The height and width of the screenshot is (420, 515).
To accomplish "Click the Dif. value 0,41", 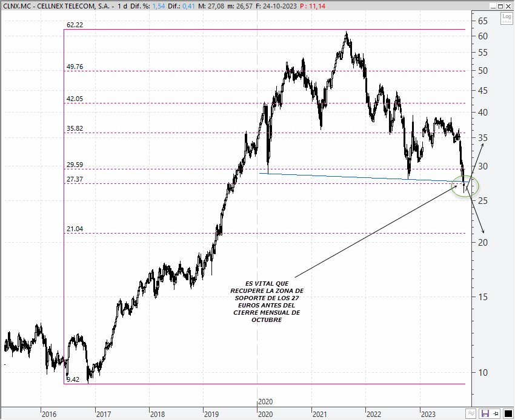I will tap(189, 6).
